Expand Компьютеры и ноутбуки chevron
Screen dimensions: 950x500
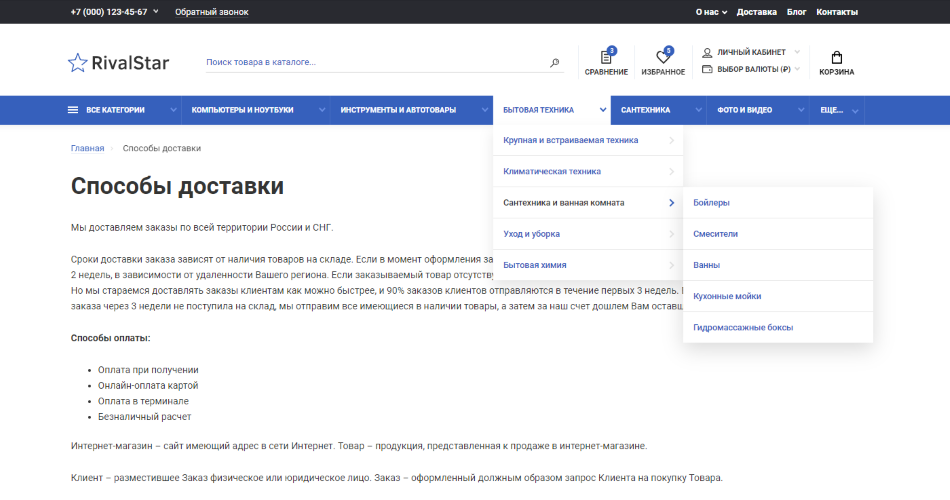tap(322, 110)
